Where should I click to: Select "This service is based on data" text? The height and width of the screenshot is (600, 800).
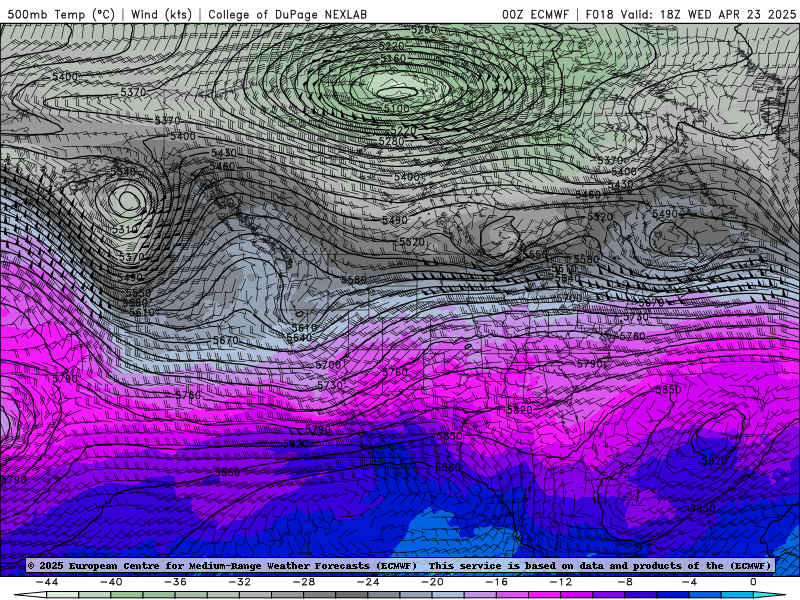514,565
